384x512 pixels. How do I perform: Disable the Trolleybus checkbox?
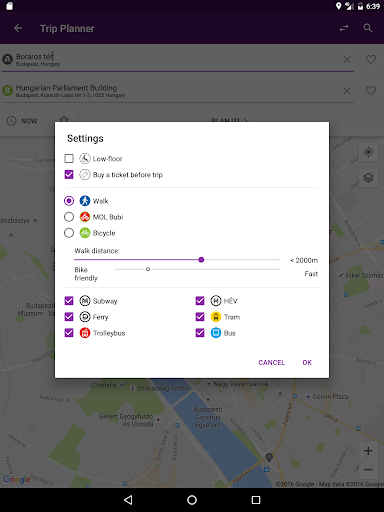(x=69, y=333)
